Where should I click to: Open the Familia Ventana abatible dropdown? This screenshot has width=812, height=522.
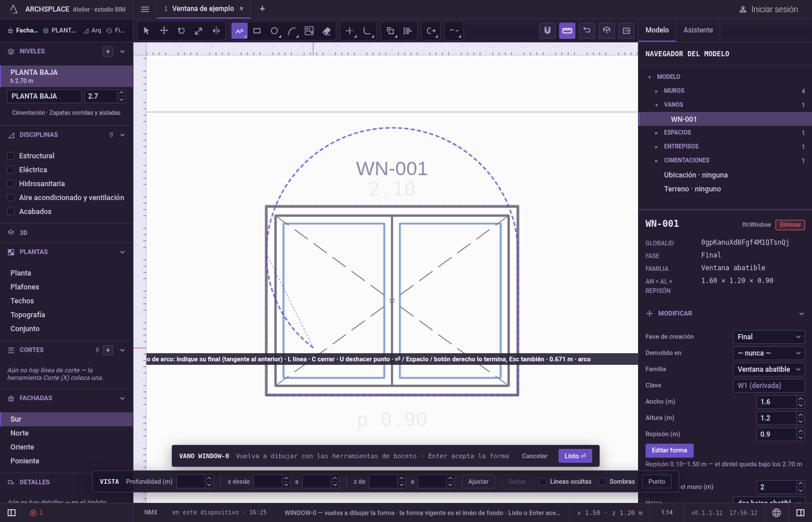point(769,369)
